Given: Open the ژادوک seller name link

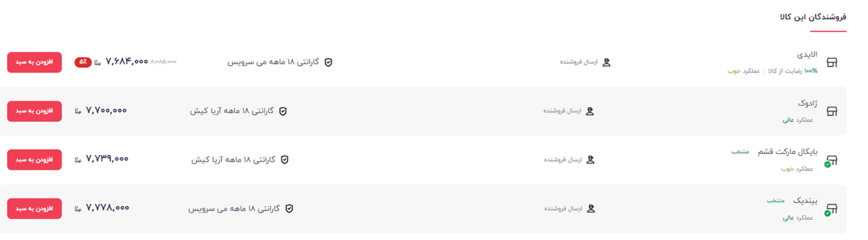Looking at the screenshot, I should point(807,103).
